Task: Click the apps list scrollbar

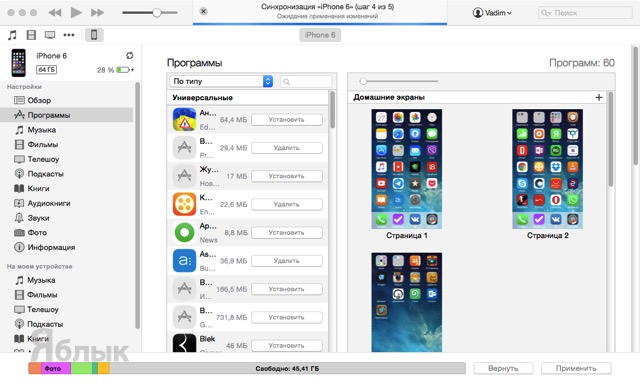Action: (x=332, y=109)
